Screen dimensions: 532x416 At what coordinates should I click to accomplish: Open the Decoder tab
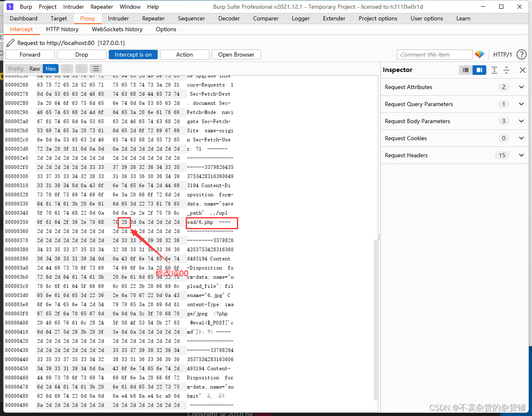(229, 18)
